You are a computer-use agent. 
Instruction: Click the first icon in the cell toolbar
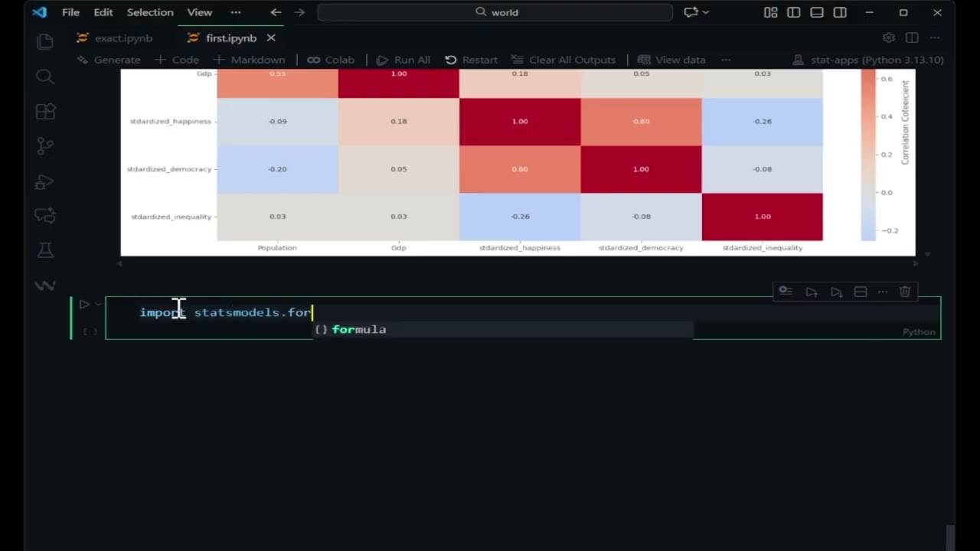pos(786,292)
